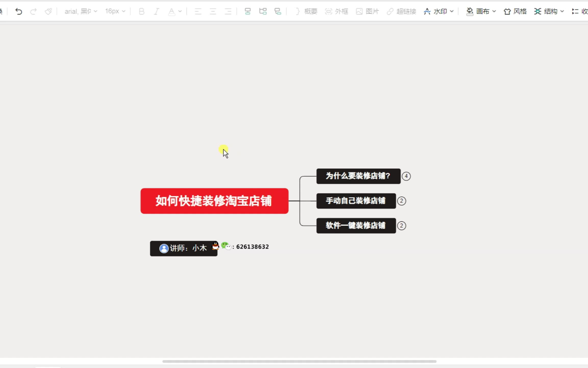Click the 图片 image insert button
Screen dimensions: 588x368
point(367,12)
